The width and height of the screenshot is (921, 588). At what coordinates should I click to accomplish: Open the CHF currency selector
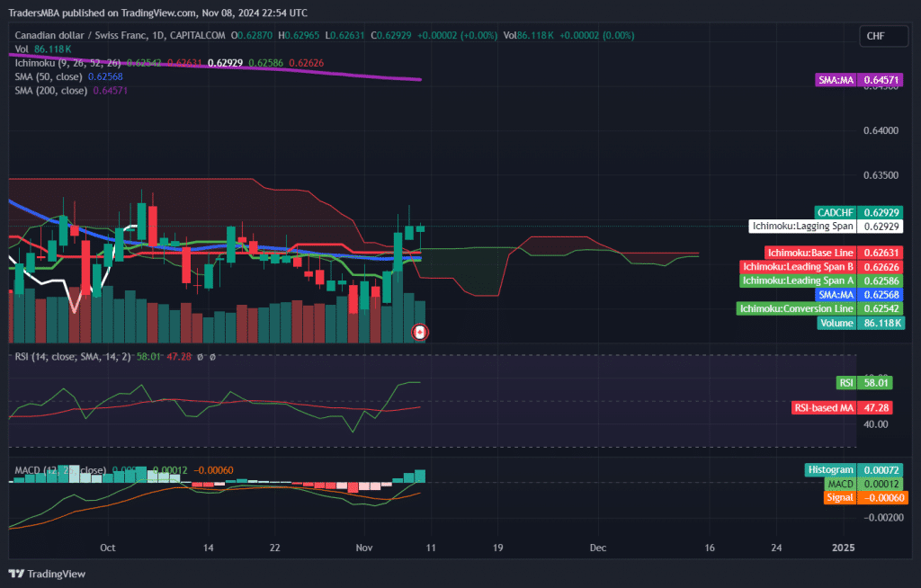click(x=875, y=36)
